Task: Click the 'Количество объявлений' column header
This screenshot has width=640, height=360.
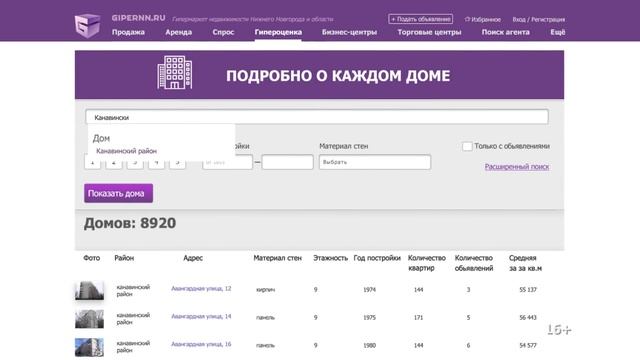Action: (x=474, y=263)
